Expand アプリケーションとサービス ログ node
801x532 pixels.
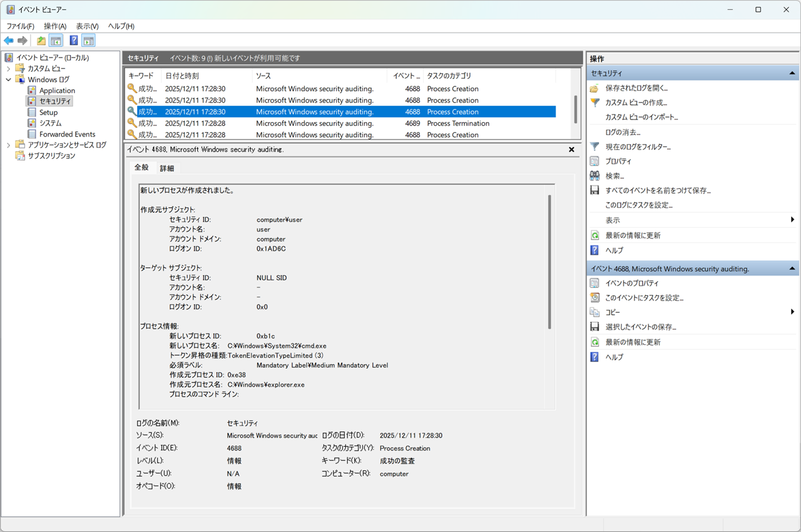click(9, 145)
